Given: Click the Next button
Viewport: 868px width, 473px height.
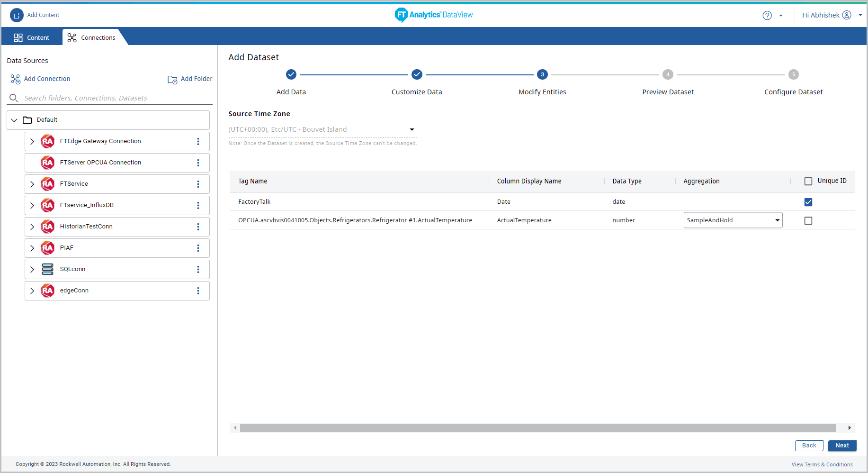Looking at the screenshot, I should (x=841, y=445).
